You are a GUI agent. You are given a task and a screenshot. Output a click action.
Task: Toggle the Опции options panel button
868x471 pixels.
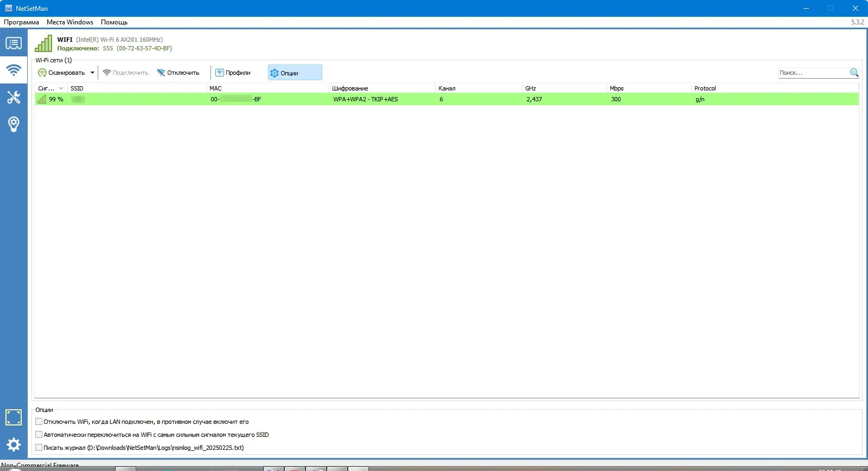coord(295,73)
